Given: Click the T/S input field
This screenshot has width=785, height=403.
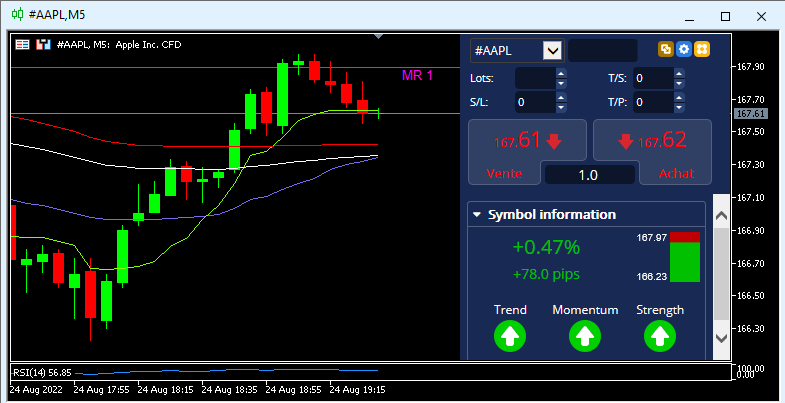Looking at the screenshot, I should tap(653, 79).
